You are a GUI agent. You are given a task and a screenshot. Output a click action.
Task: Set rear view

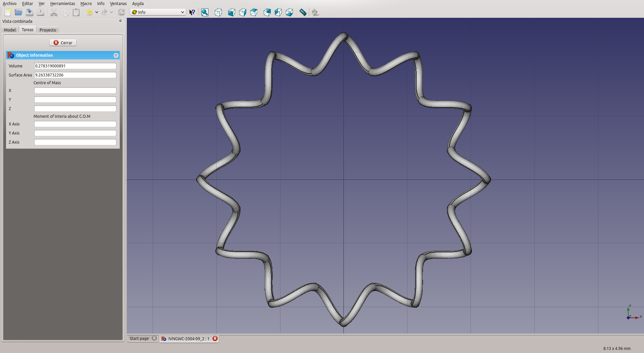coord(267,12)
